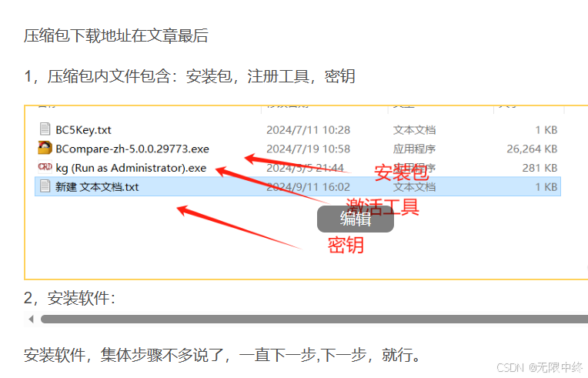Click type 应用程序 in BCompare row

coord(414,149)
